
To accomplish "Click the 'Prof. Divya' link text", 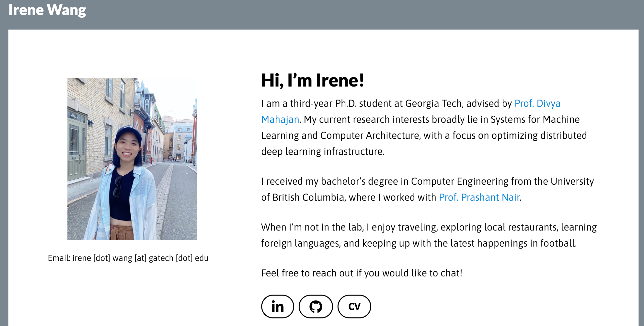I will click(537, 104).
